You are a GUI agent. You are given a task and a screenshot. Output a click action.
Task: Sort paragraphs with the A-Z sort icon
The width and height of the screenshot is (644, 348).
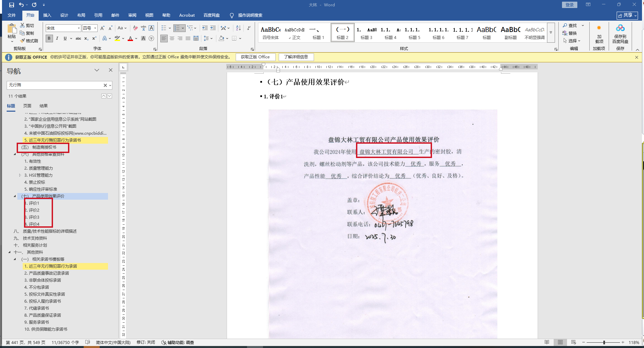coord(238,28)
